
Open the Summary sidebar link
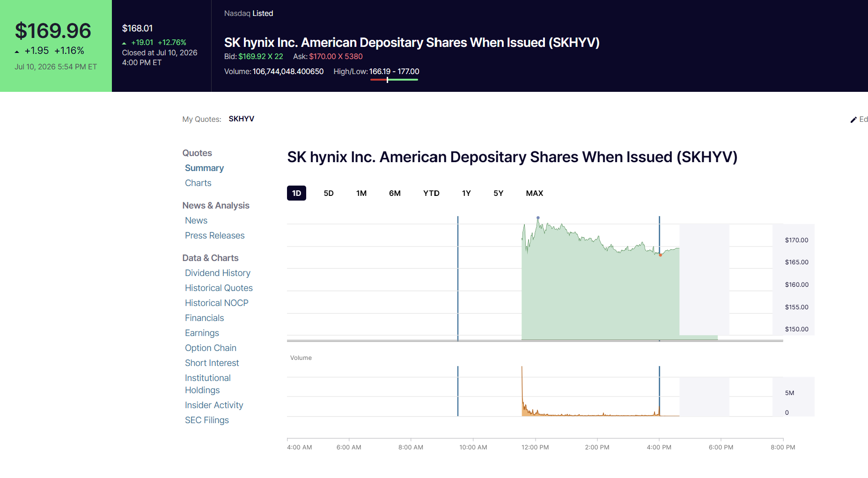(204, 168)
